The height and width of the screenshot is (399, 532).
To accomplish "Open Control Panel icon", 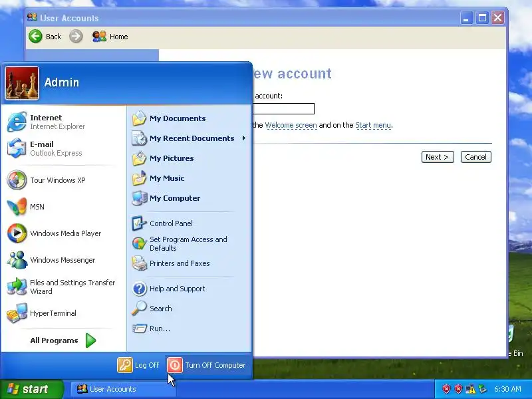I will click(x=139, y=223).
